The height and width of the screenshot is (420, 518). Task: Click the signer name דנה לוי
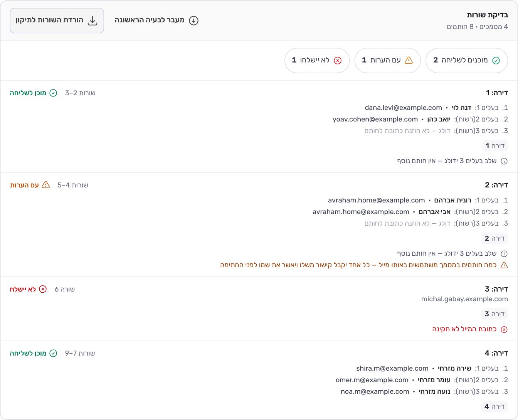tap(461, 108)
